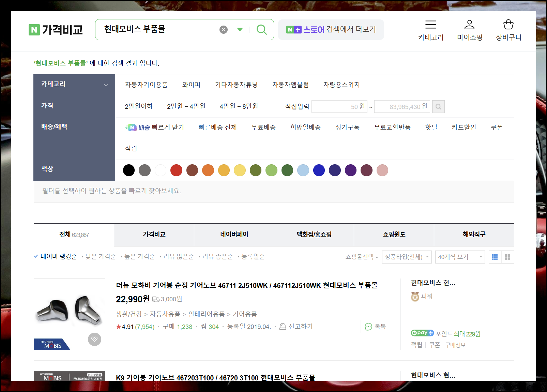Toggle 적립 filter
The image size is (547, 392).
click(x=131, y=148)
